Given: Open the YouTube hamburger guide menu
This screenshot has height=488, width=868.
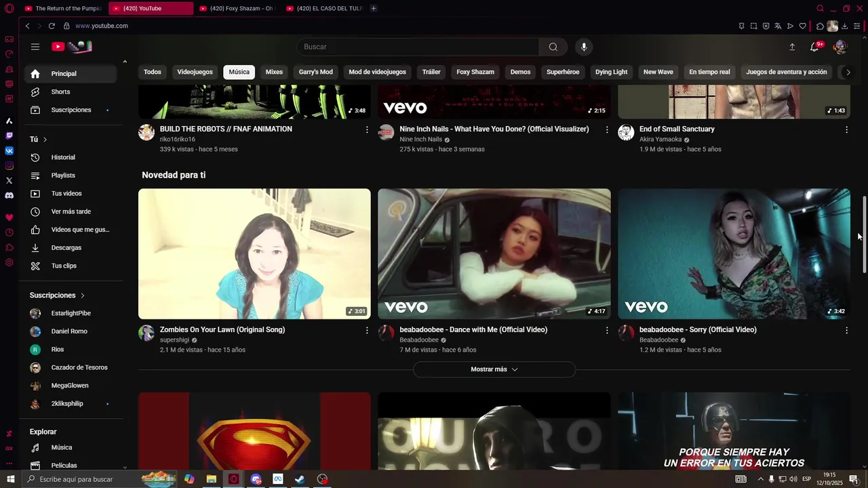Looking at the screenshot, I should click(35, 47).
